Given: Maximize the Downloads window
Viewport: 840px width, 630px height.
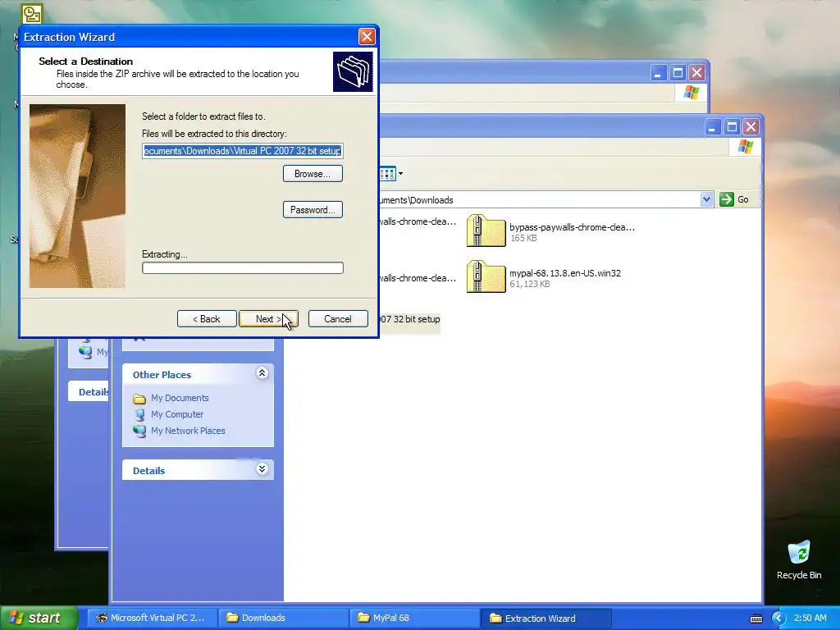Looking at the screenshot, I should 732,127.
